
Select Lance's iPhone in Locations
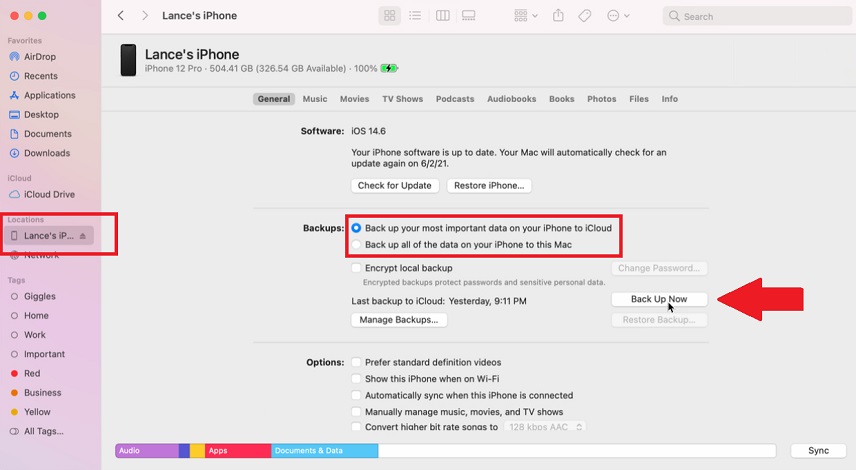tap(49, 236)
